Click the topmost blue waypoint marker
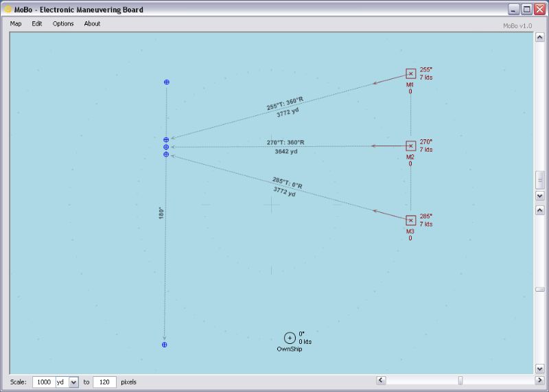 (167, 82)
